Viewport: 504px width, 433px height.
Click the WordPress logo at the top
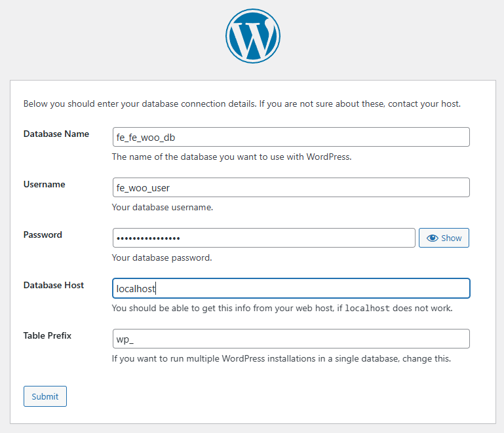(x=252, y=36)
